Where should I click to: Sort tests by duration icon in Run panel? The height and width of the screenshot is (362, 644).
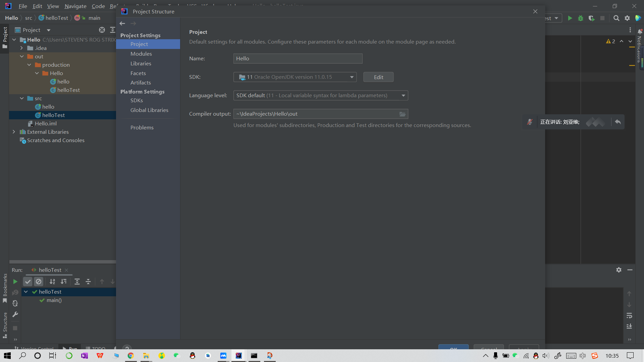tap(63, 282)
